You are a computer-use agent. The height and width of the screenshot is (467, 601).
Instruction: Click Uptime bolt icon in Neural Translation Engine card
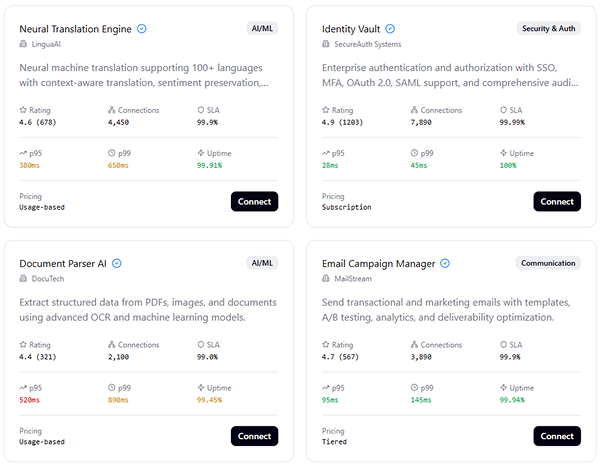coord(201,153)
